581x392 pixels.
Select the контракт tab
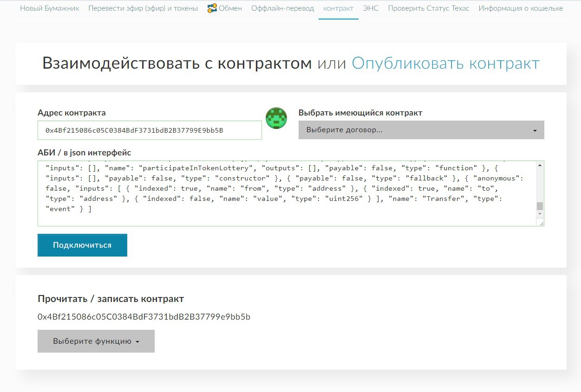(338, 8)
